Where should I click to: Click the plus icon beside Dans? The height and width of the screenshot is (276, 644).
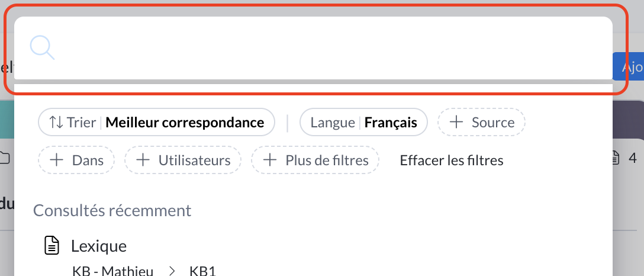pos(57,160)
